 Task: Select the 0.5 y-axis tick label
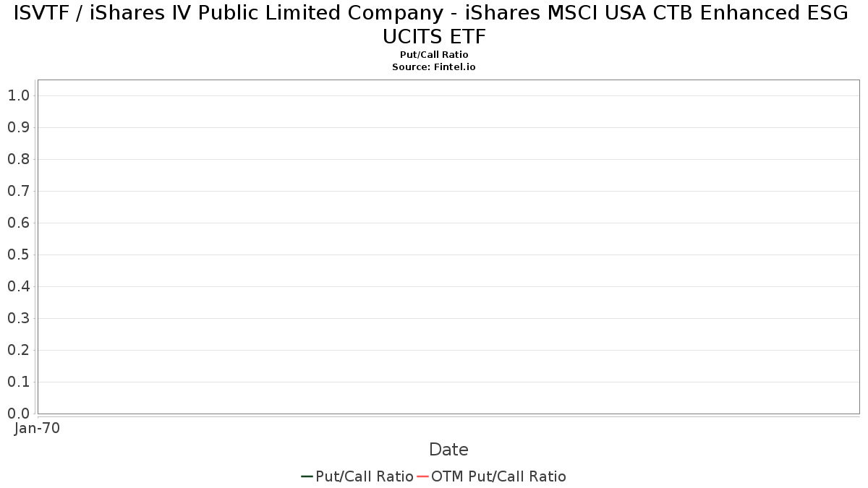[18, 254]
